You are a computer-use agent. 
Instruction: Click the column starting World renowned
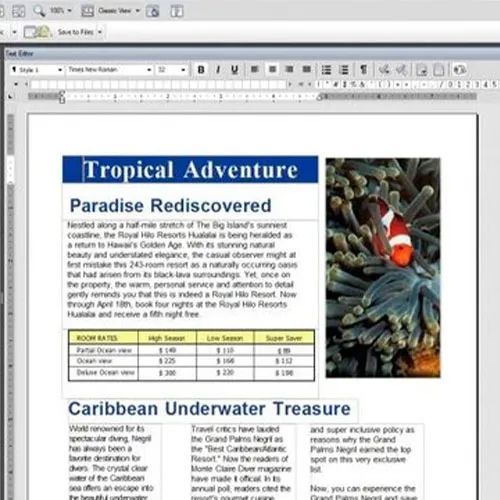tap(111, 463)
